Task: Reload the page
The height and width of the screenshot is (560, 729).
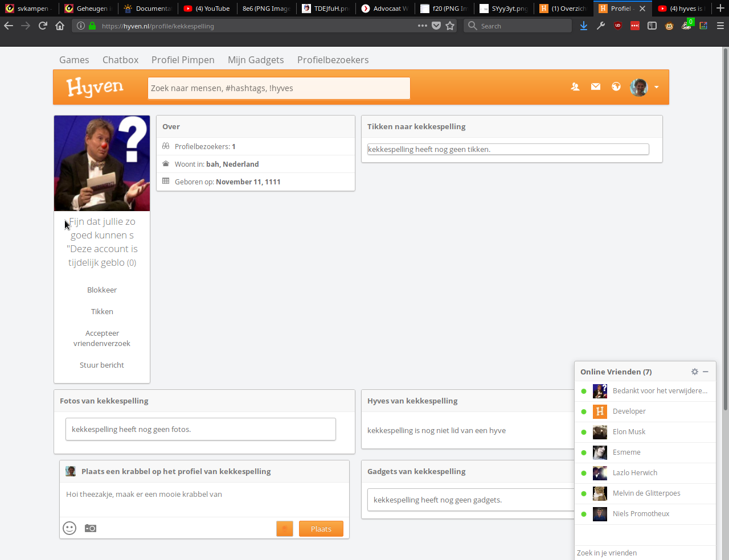Action: click(43, 26)
